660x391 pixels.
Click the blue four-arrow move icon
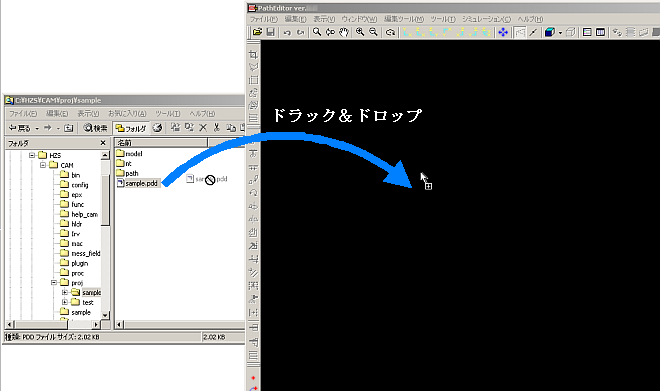503,32
